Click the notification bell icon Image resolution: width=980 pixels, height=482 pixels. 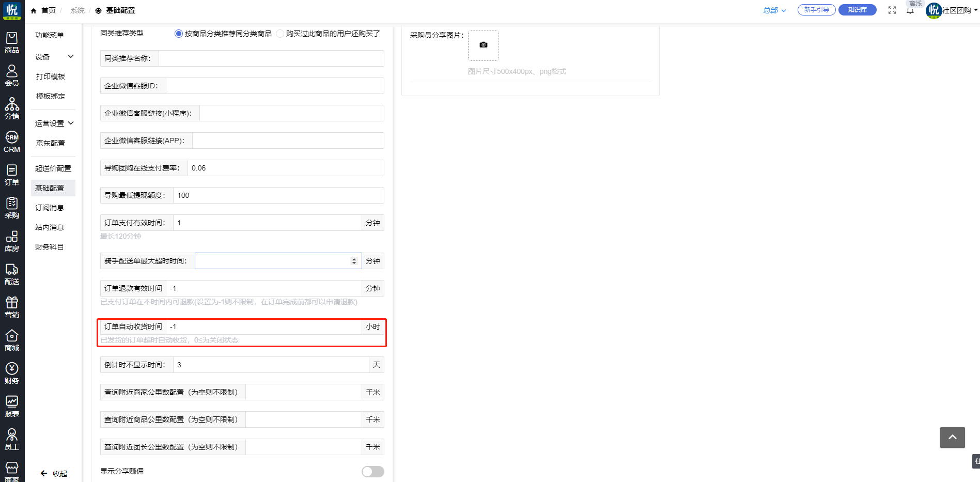coord(910,11)
